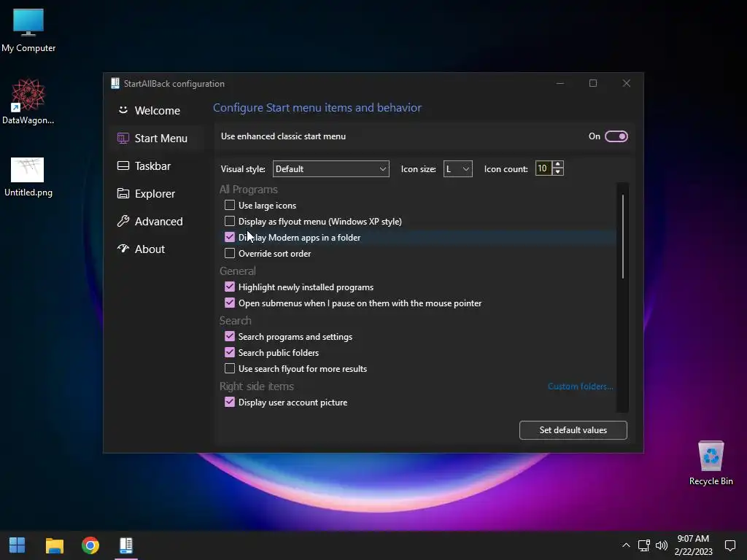
Task: Toggle enhanced classic start menu switch
Action: point(616,136)
